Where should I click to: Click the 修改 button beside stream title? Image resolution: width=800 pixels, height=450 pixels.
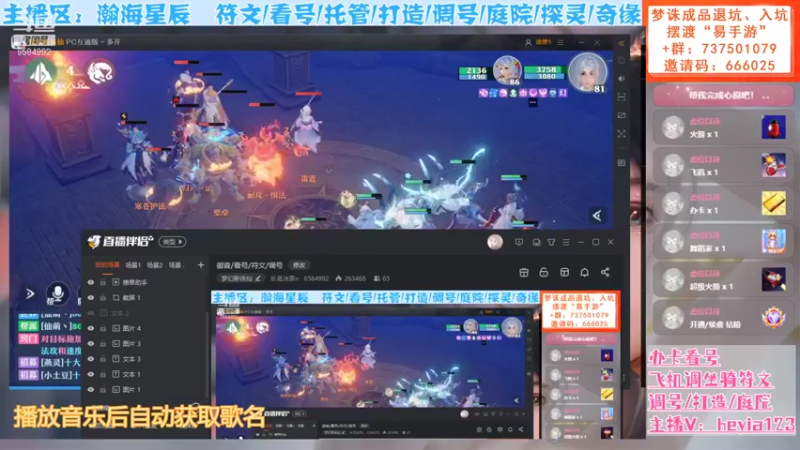pyautogui.click(x=299, y=265)
